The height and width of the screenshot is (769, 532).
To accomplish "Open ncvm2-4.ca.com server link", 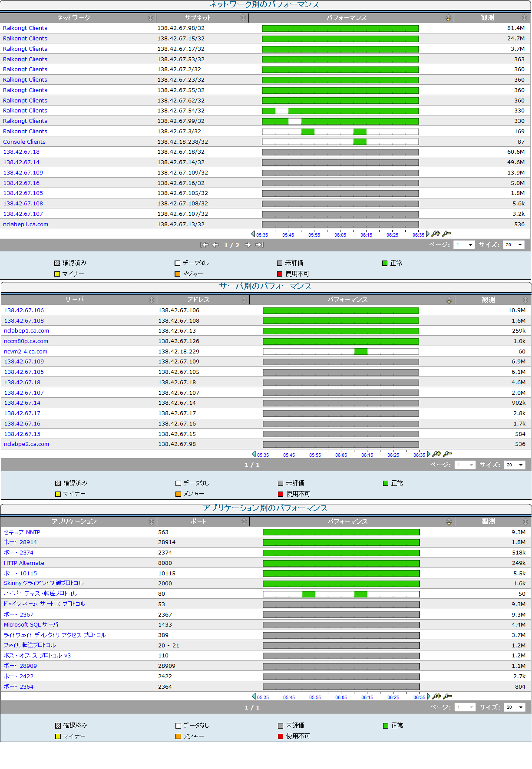I will (x=26, y=352).
